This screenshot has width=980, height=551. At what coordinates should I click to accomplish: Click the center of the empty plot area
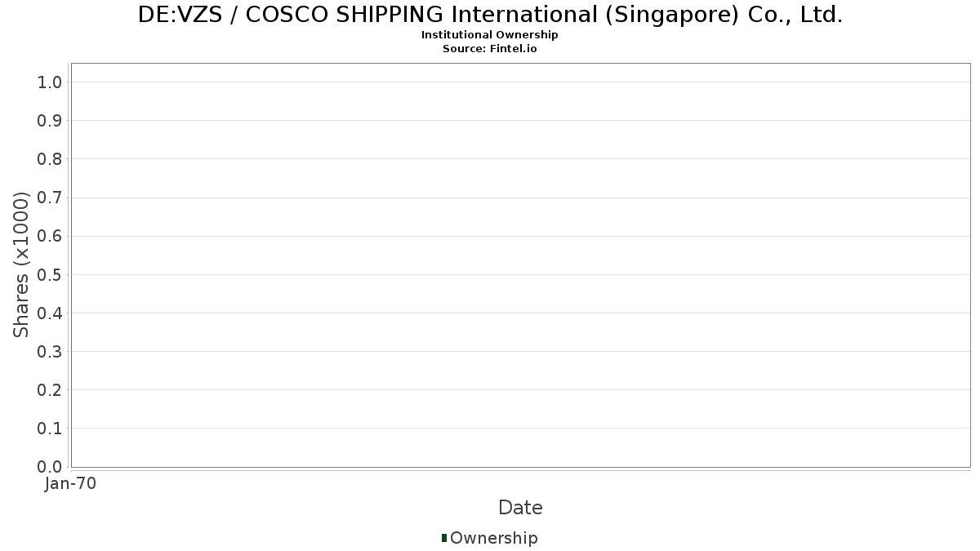click(520, 264)
